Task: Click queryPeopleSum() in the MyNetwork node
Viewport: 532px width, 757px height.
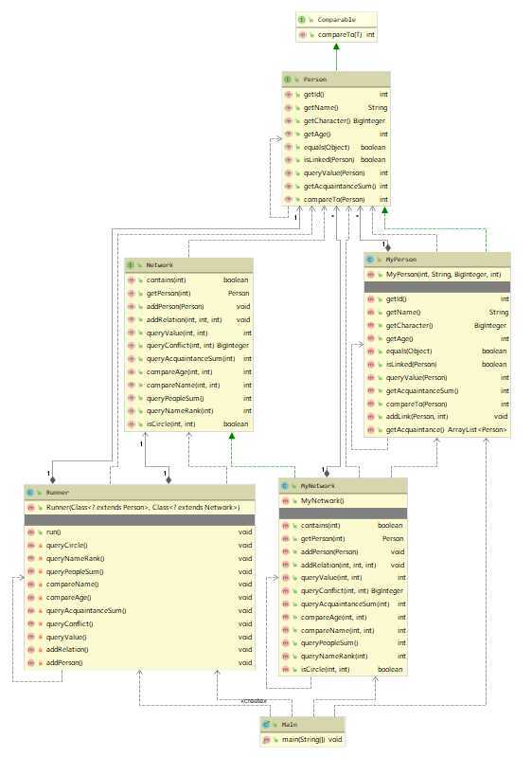Action: (329, 643)
